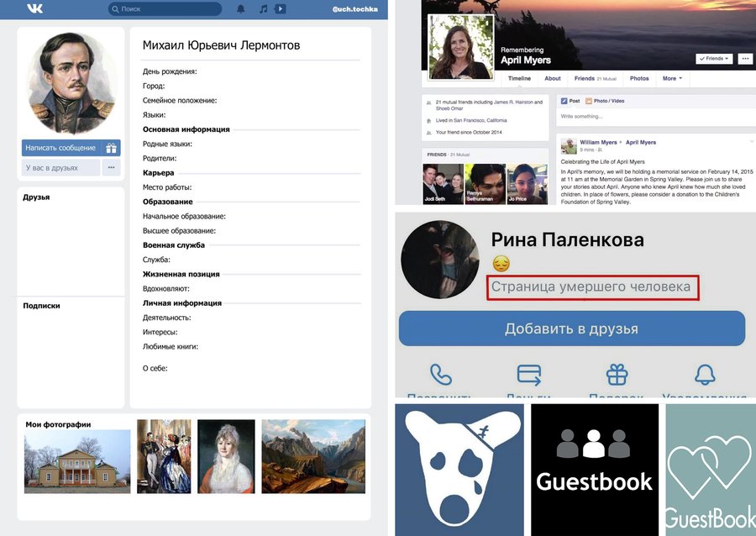This screenshot has height=536, width=756.
Task: Click the "Страница умершего человека" status text
Action: [x=591, y=286]
